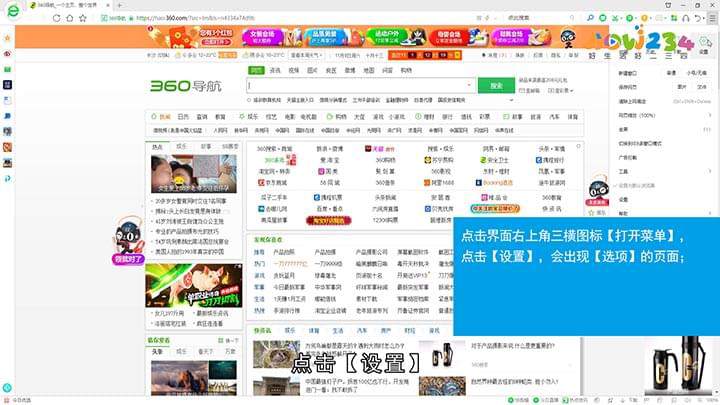The height and width of the screenshot is (405, 720).
Task: Expand 网页缩放 (100%) submenu
Action: point(664,115)
